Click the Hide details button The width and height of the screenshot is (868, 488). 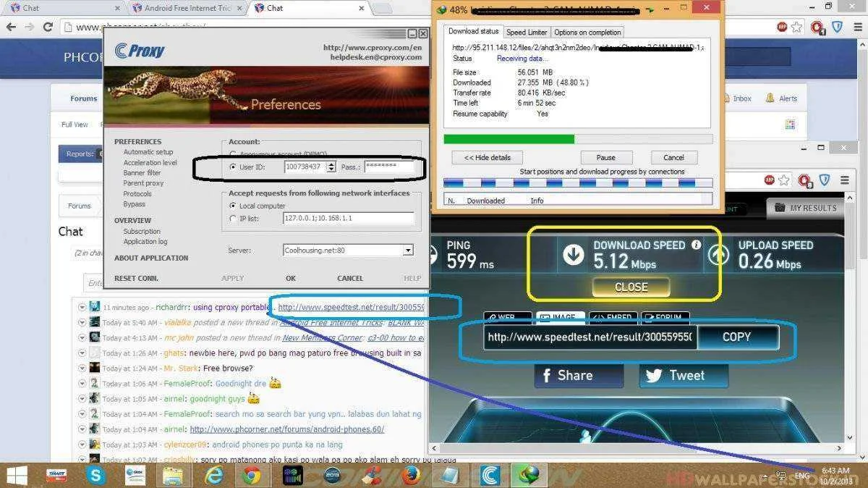point(487,157)
